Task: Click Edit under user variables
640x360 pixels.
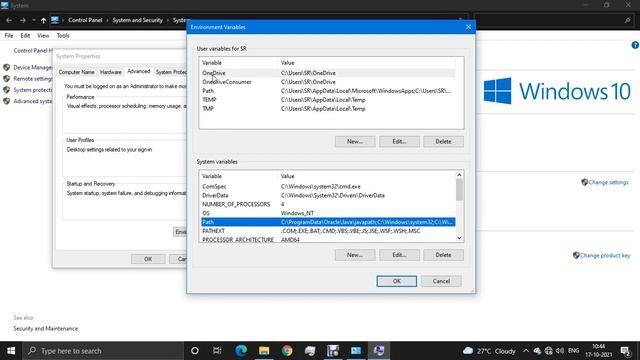Action: coord(399,142)
